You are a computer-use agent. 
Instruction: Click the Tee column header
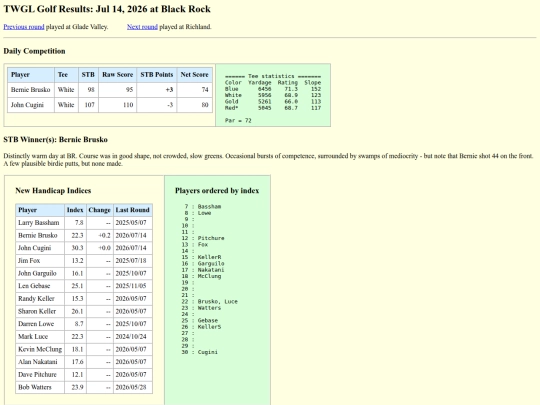tap(66, 75)
